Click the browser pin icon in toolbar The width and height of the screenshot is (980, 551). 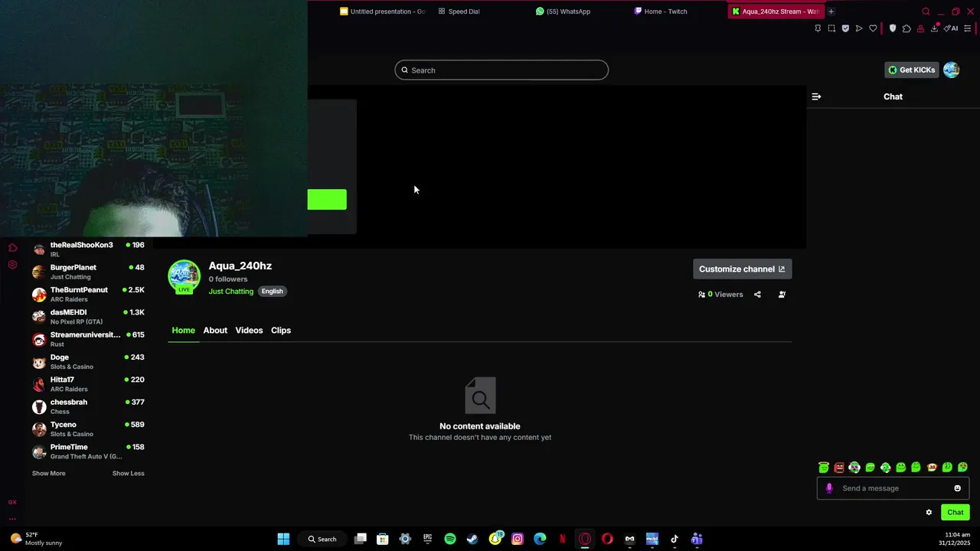[x=818, y=28]
